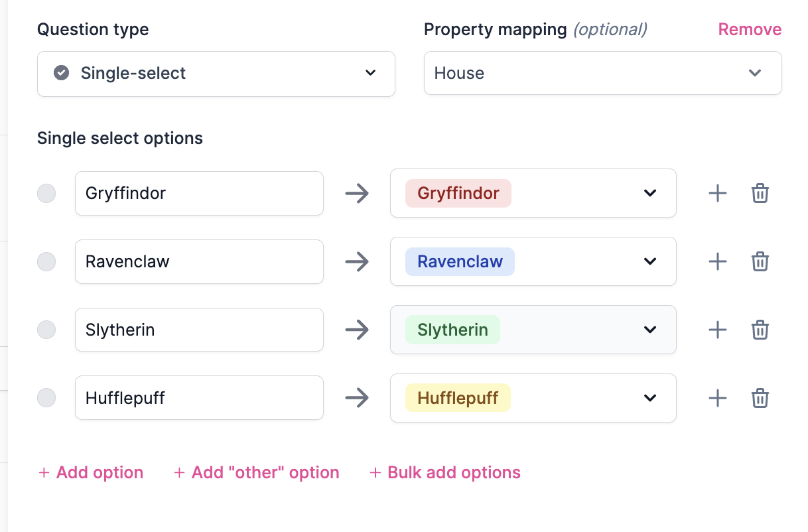Image resolution: width=808 pixels, height=532 pixels.
Task: Click the Add option link
Action: click(x=91, y=473)
